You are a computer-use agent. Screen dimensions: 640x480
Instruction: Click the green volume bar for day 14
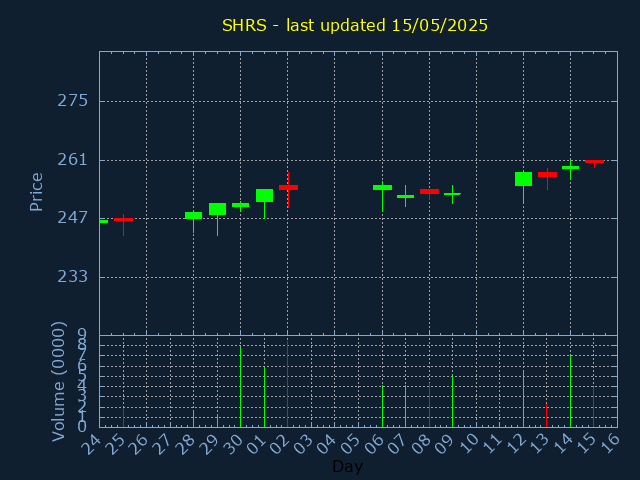[570, 391]
